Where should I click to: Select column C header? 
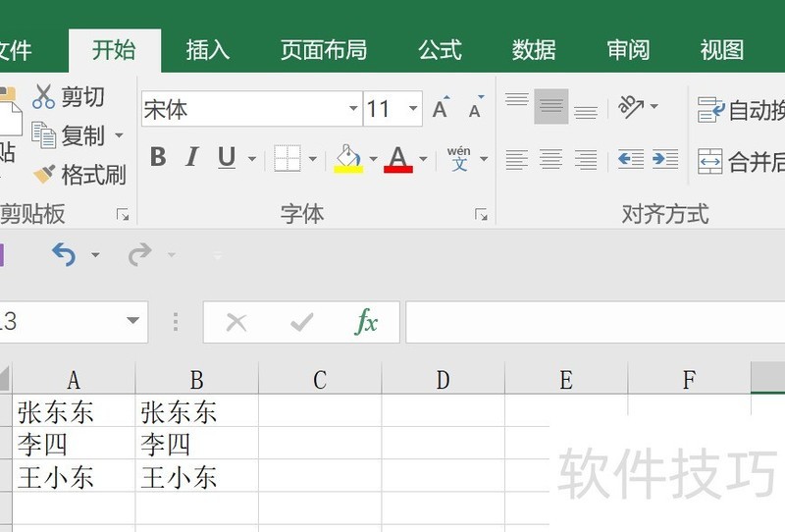coord(320,380)
